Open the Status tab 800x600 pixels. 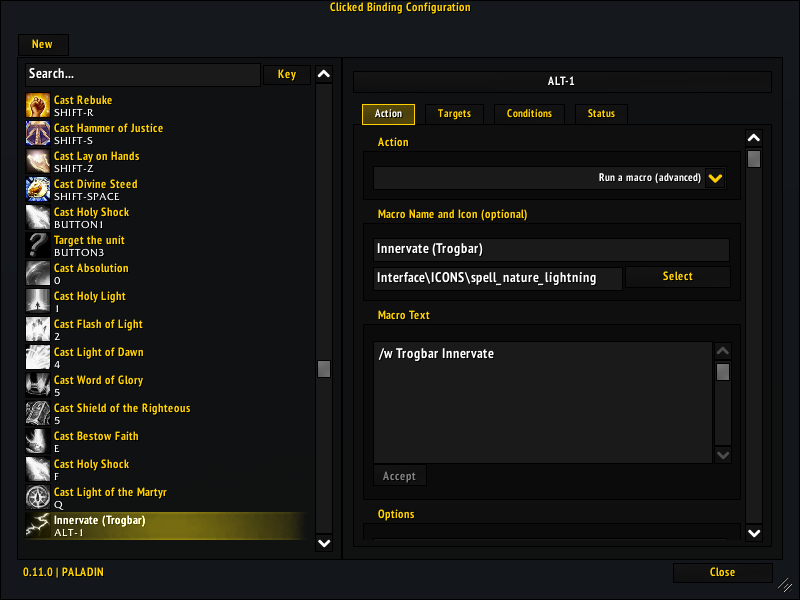point(601,114)
